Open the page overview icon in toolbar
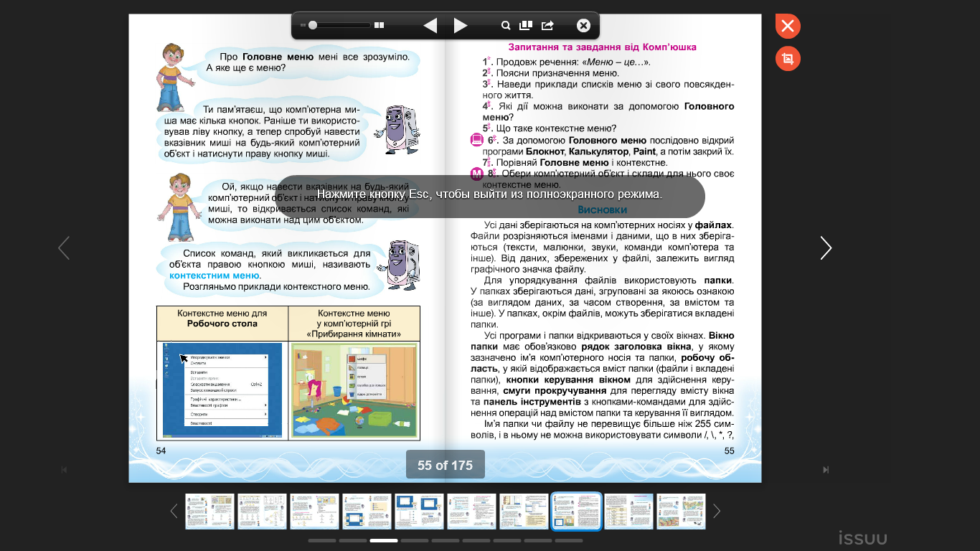This screenshot has height=551, width=980. pos(526,26)
